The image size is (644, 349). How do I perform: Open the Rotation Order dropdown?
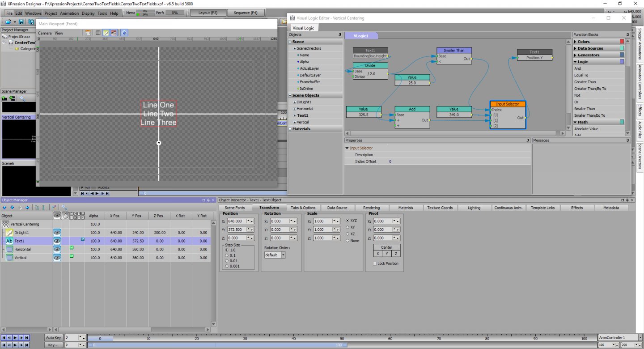[283, 255]
